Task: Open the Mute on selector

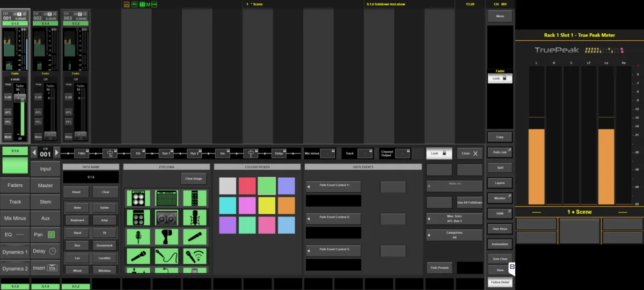Action: [455, 186]
